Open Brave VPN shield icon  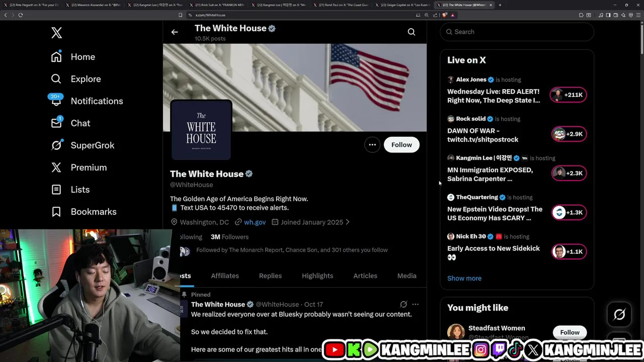pos(631,15)
